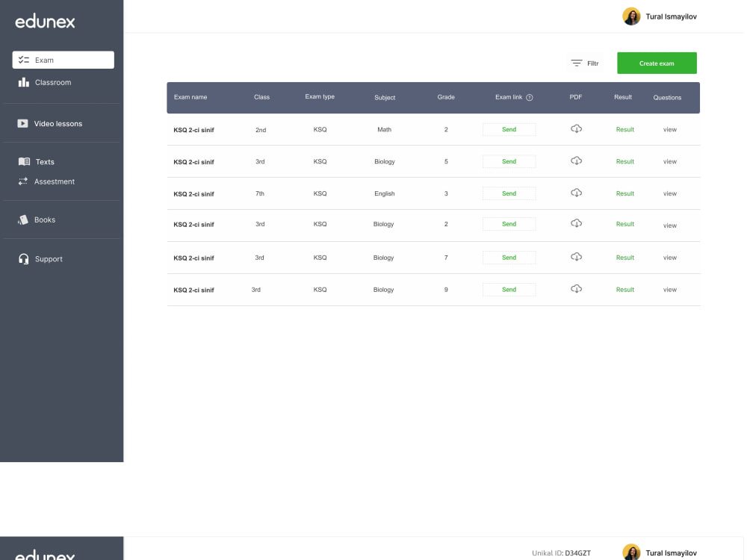Image resolution: width=747 pixels, height=560 pixels.
Task: Click the exam name in the English row
Action: [x=194, y=194]
